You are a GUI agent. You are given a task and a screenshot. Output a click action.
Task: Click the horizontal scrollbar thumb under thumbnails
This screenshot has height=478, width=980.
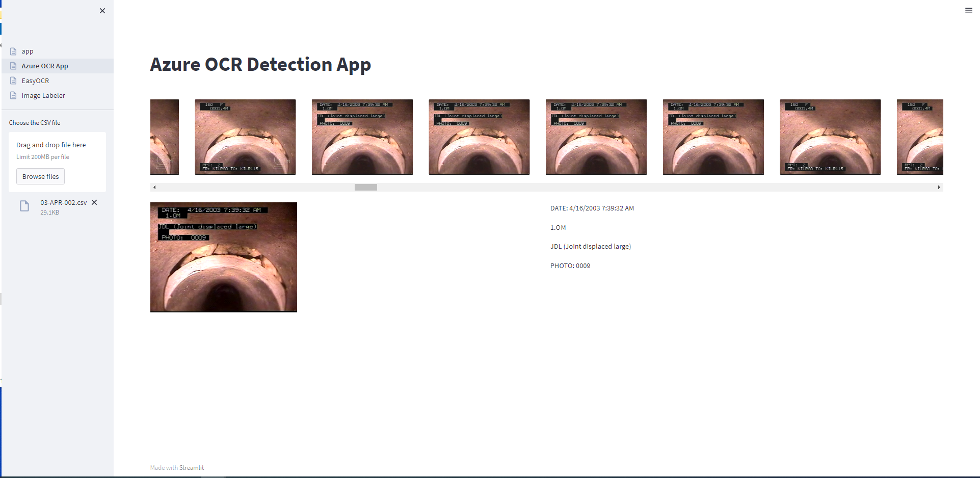coord(366,188)
